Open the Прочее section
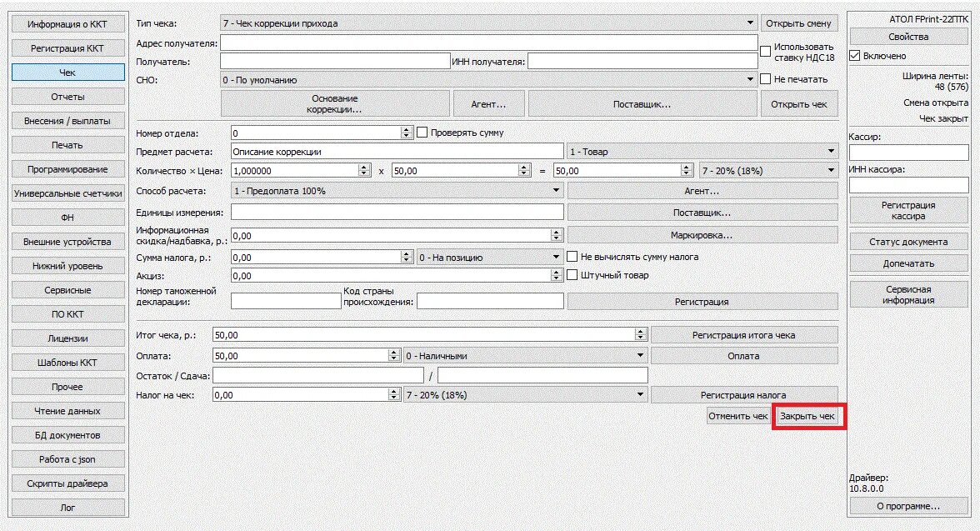 (67, 387)
